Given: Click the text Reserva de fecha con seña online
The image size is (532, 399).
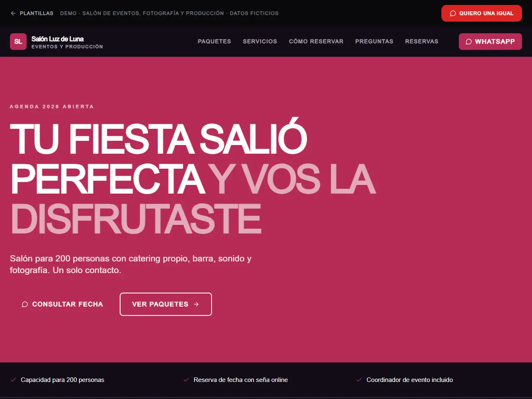Looking at the screenshot, I should (x=241, y=380).
